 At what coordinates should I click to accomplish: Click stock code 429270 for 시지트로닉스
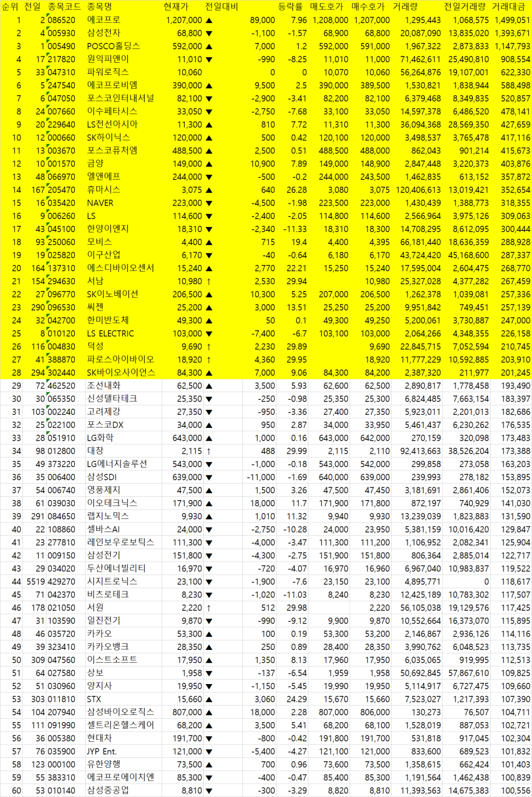click(61, 582)
